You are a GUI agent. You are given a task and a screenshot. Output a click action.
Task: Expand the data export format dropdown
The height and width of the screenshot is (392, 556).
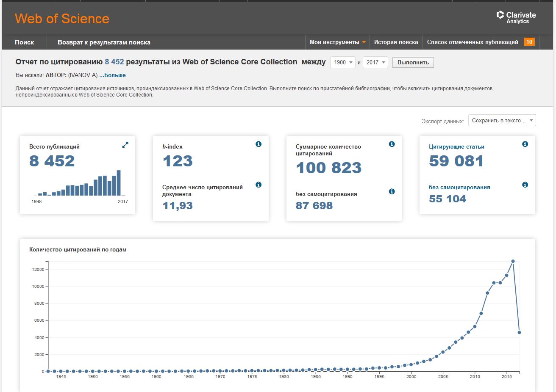click(x=502, y=121)
